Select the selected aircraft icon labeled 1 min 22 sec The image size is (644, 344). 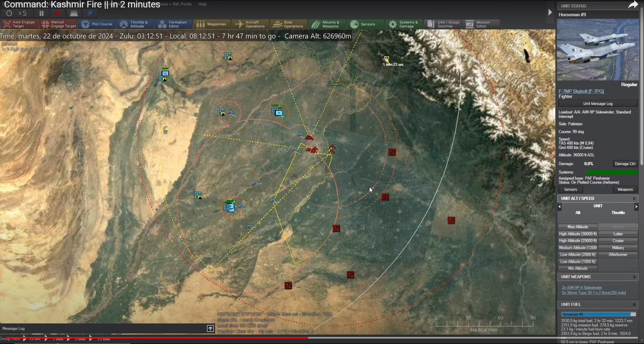(386, 58)
